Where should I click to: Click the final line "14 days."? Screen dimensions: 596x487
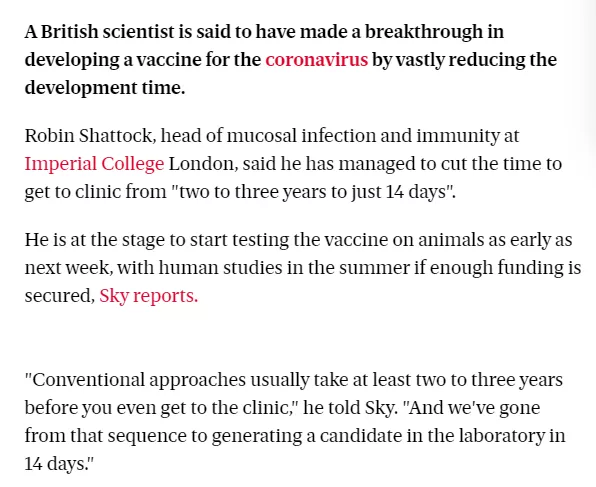[x=59, y=464]
